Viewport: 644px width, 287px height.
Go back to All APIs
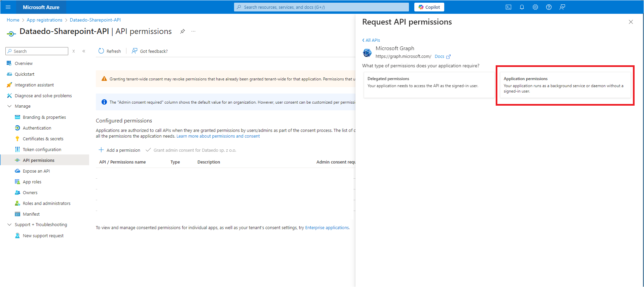(371, 40)
